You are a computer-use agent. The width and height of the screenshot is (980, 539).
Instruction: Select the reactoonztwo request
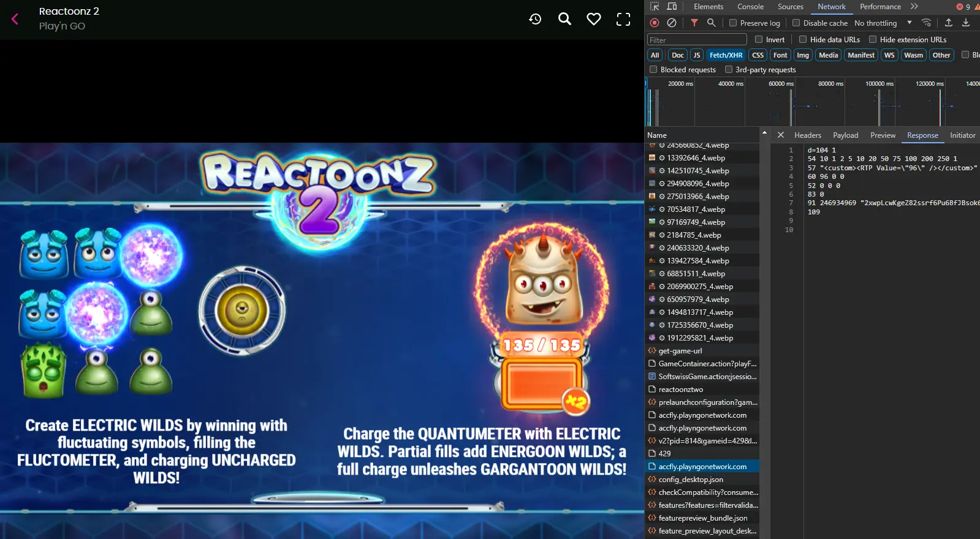702,390
